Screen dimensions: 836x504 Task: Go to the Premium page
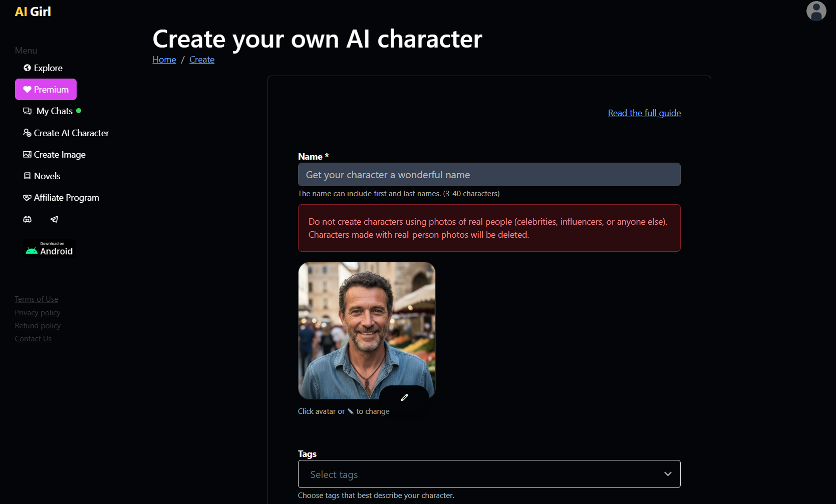click(46, 89)
